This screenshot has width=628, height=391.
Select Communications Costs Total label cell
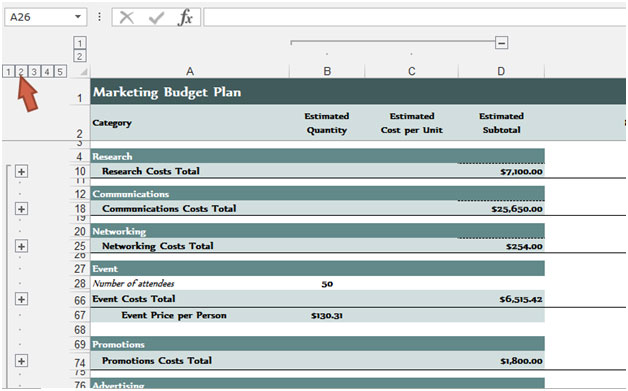click(190, 208)
